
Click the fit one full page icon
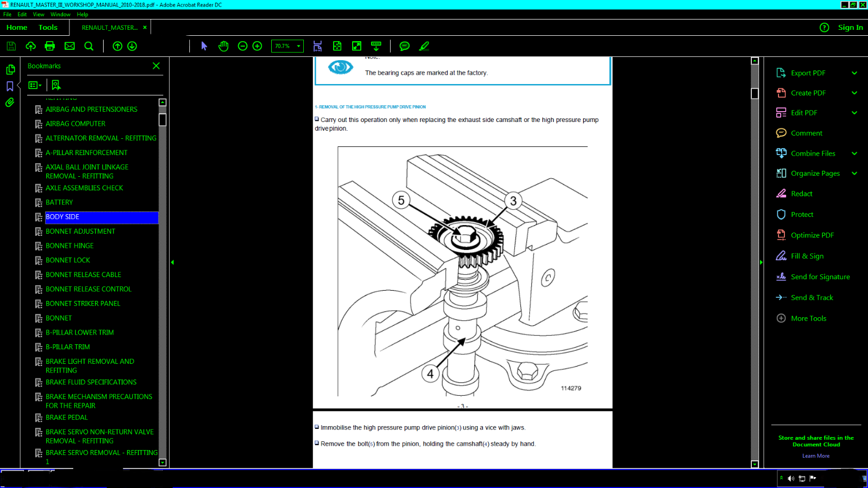tap(337, 46)
